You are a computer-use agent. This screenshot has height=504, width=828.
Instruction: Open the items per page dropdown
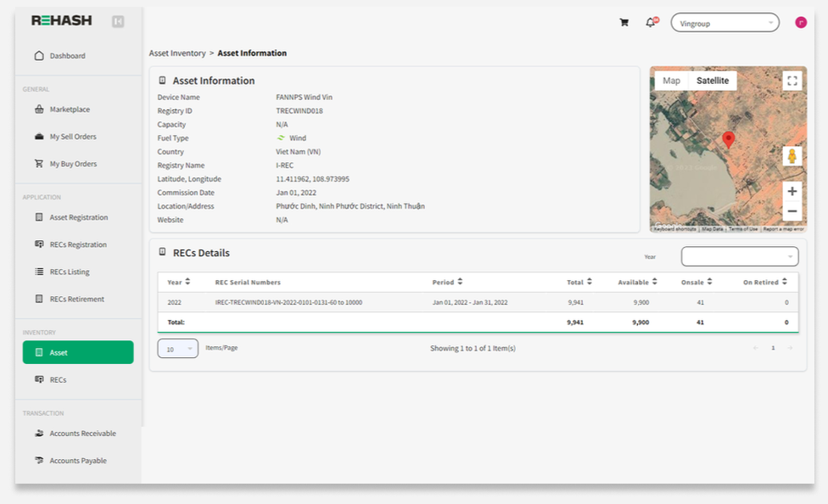[178, 349]
